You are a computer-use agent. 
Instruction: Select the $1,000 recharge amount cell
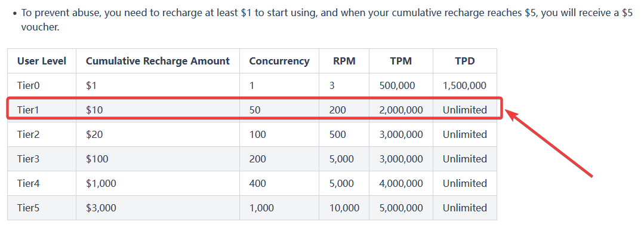tap(101, 183)
